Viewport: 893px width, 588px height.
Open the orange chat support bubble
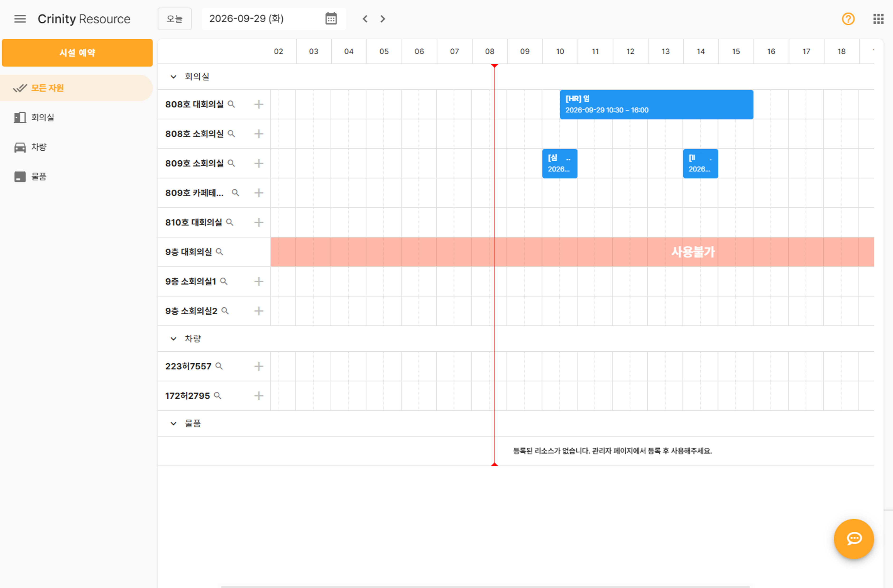tap(854, 539)
